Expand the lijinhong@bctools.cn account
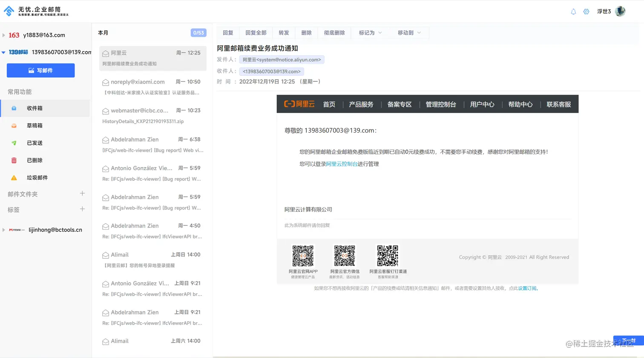This screenshot has height=358, width=644. point(3,230)
